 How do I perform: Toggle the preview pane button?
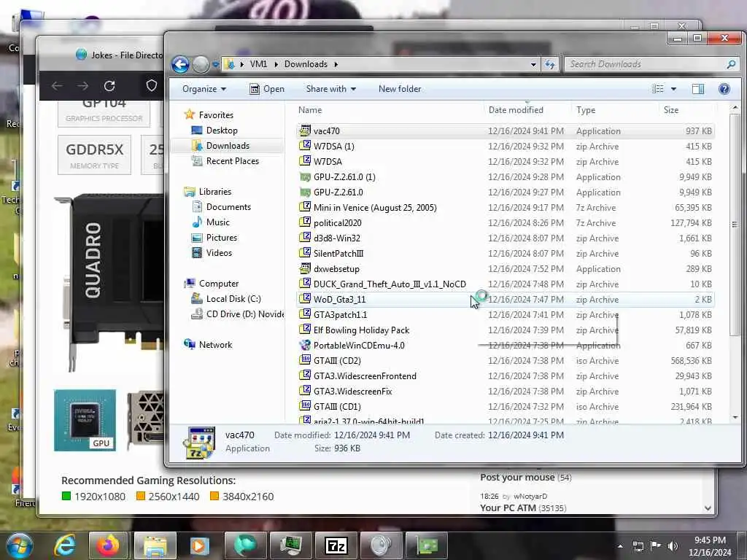pos(698,89)
